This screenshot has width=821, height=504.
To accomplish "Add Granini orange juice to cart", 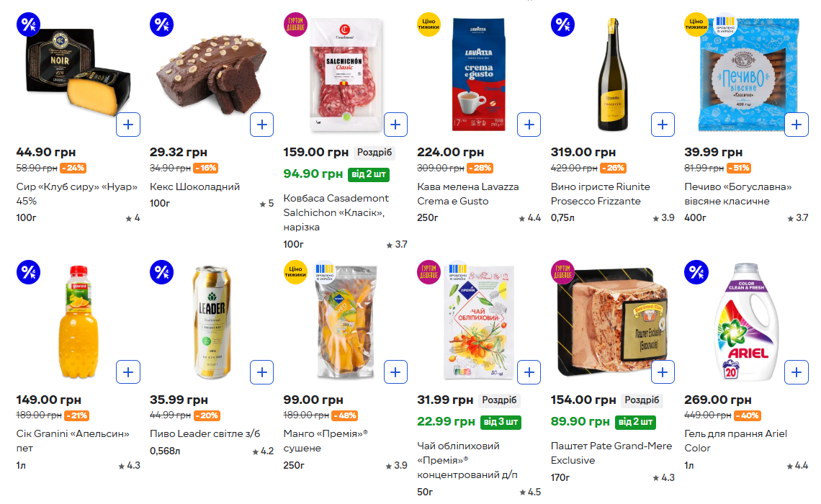I will pyautogui.click(x=128, y=372).
